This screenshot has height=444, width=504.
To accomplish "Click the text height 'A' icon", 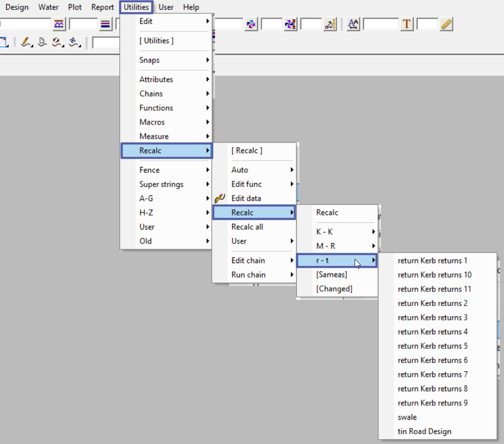I will pyautogui.click(x=353, y=24).
